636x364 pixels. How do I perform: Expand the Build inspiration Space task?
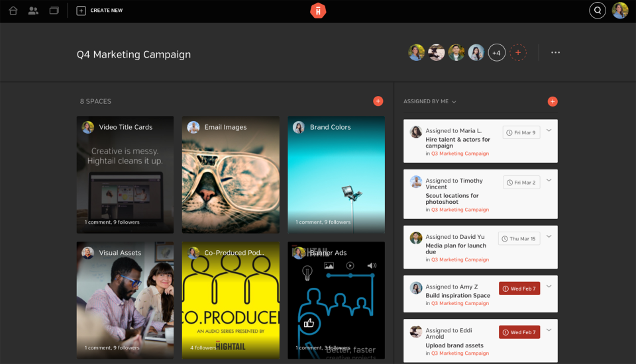(549, 287)
